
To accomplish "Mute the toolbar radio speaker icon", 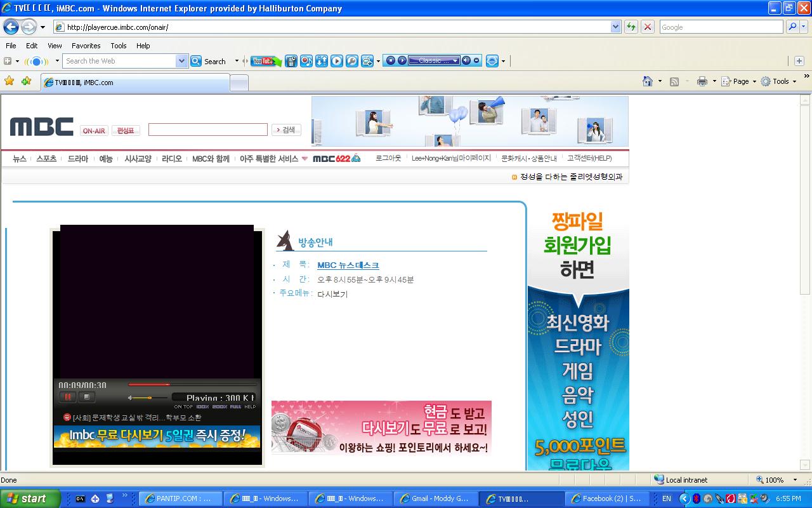I will [466, 60].
